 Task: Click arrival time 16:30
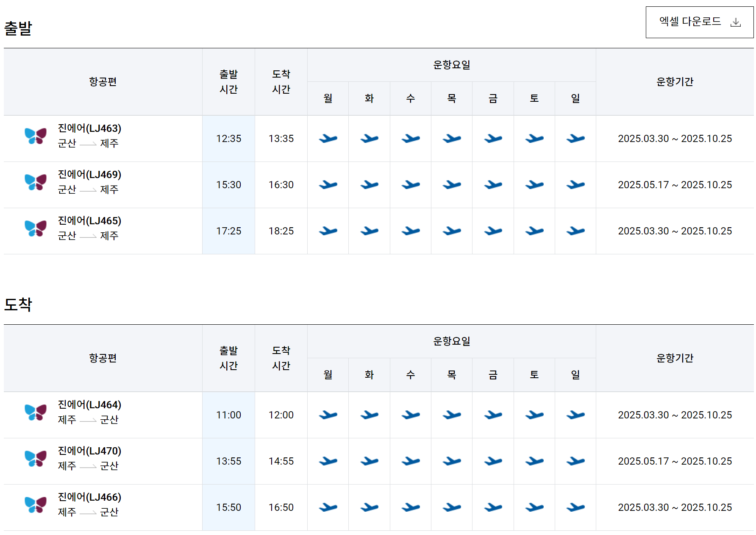tap(281, 185)
